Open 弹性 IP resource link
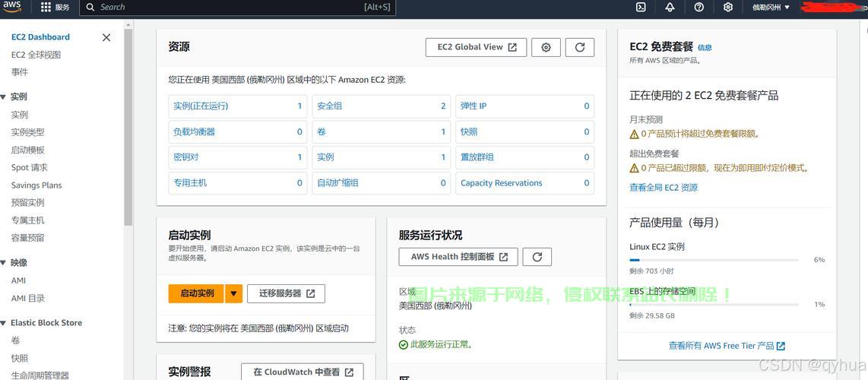This screenshot has height=380, width=868. tap(474, 106)
